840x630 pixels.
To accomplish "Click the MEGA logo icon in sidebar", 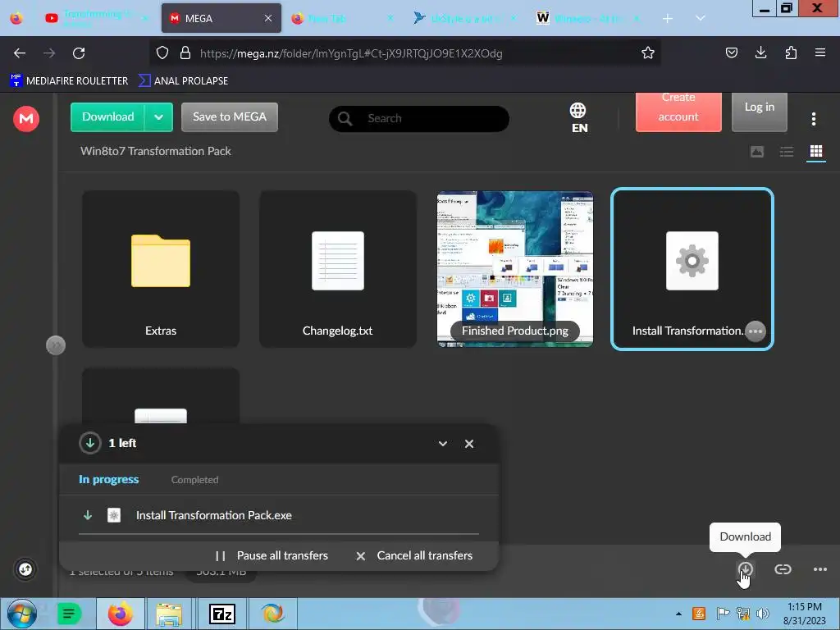I will (25, 118).
